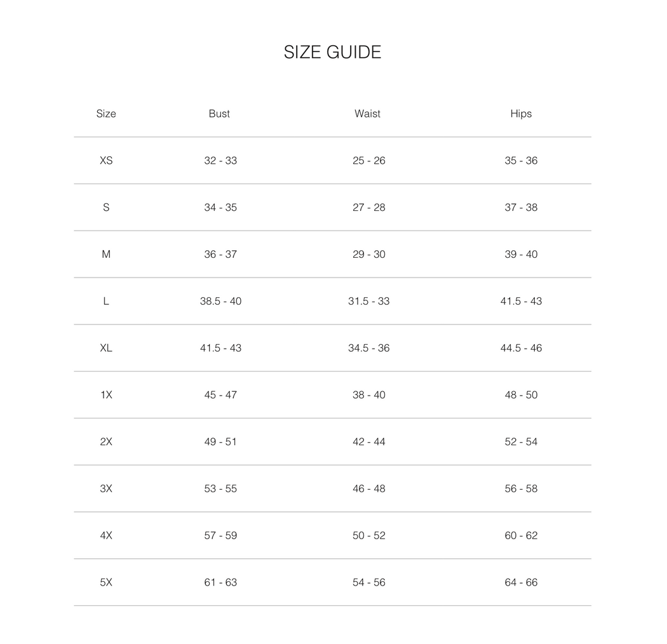The width and height of the screenshot is (667, 644).
Task: Click the 2X bust value 49 - 51
Action: 220,442
